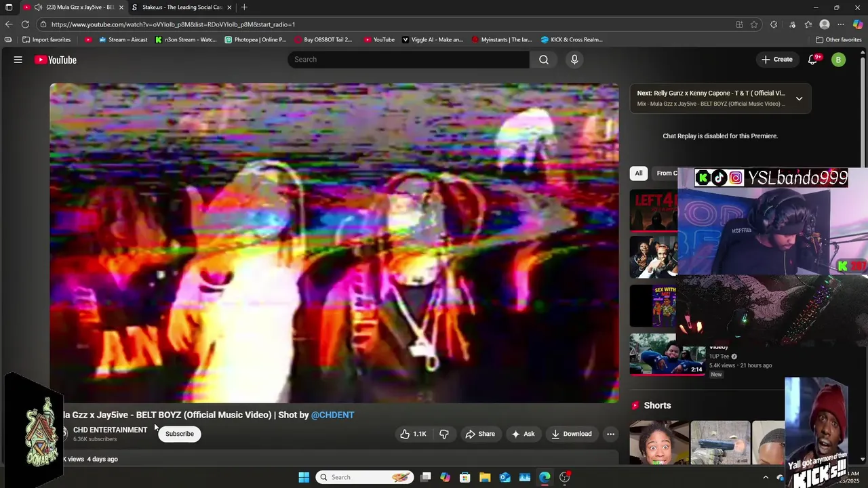
Task: Open the KICK & Cross Realm bookmark
Action: coord(572,39)
